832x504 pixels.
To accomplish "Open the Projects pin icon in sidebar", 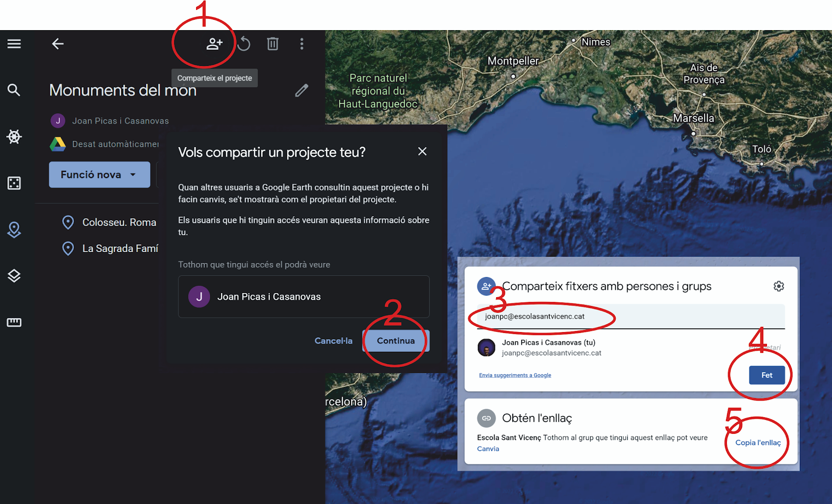I will pyautogui.click(x=14, y=230).
